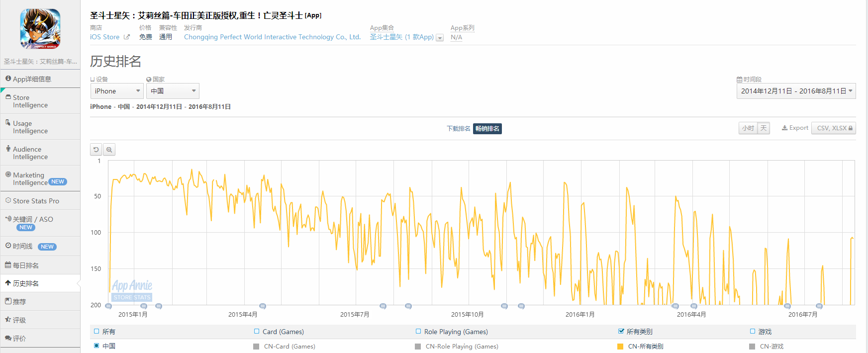Open the date range 时间段 dropdown
868x353 pixels.
pyautogui.click(x=796, y=91)
